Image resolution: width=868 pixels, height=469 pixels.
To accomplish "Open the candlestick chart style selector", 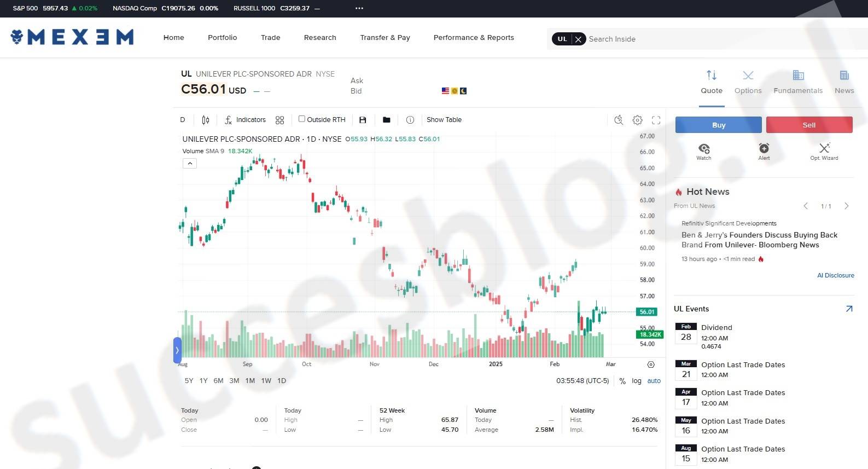I will [x=206, y=120].
